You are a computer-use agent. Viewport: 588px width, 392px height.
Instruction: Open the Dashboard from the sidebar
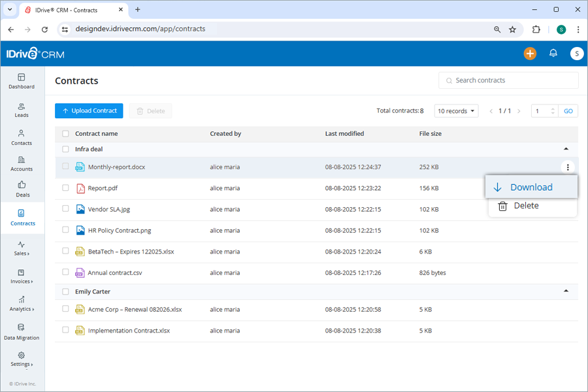22,81
